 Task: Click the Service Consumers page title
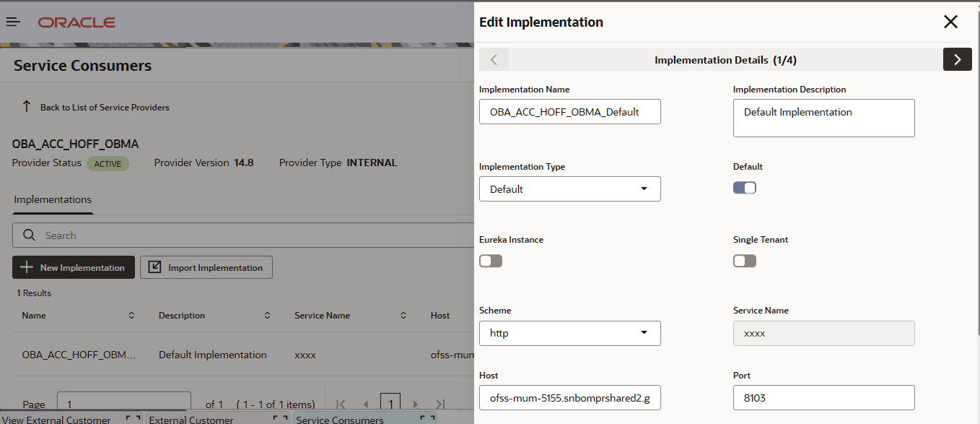tap(83, 66)
